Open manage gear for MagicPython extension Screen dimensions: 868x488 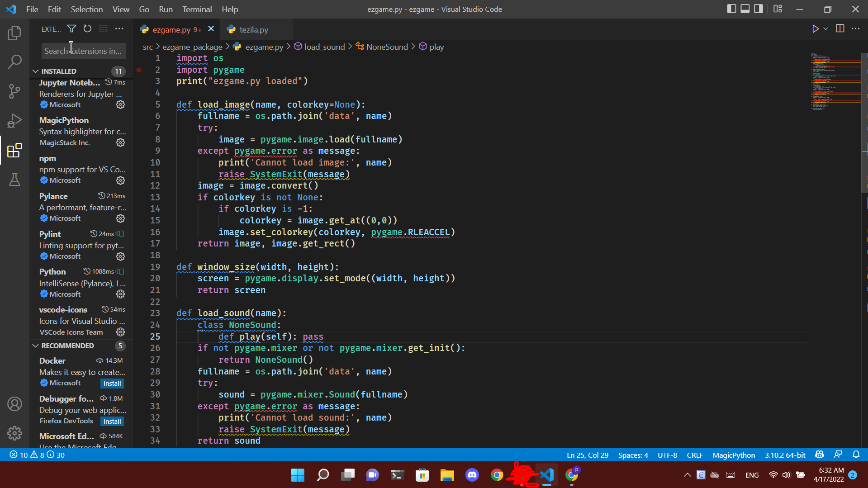point(120,142)
